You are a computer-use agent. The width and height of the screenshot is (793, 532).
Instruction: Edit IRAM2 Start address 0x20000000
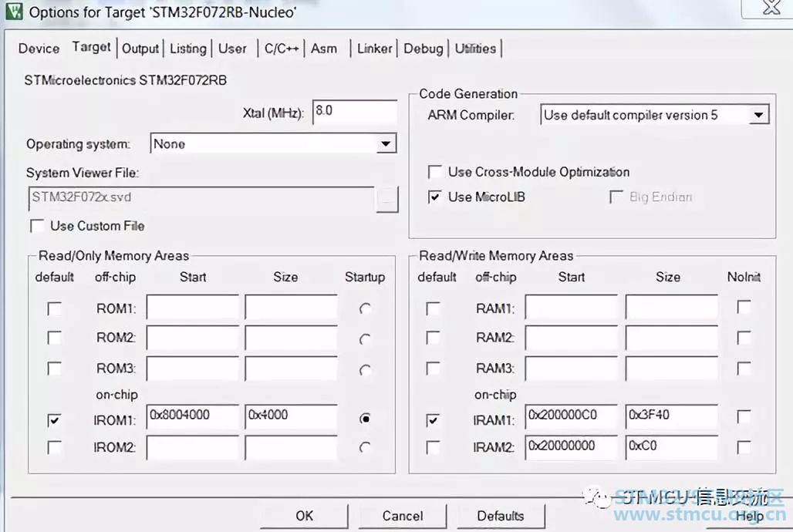[x=571, y=447]
